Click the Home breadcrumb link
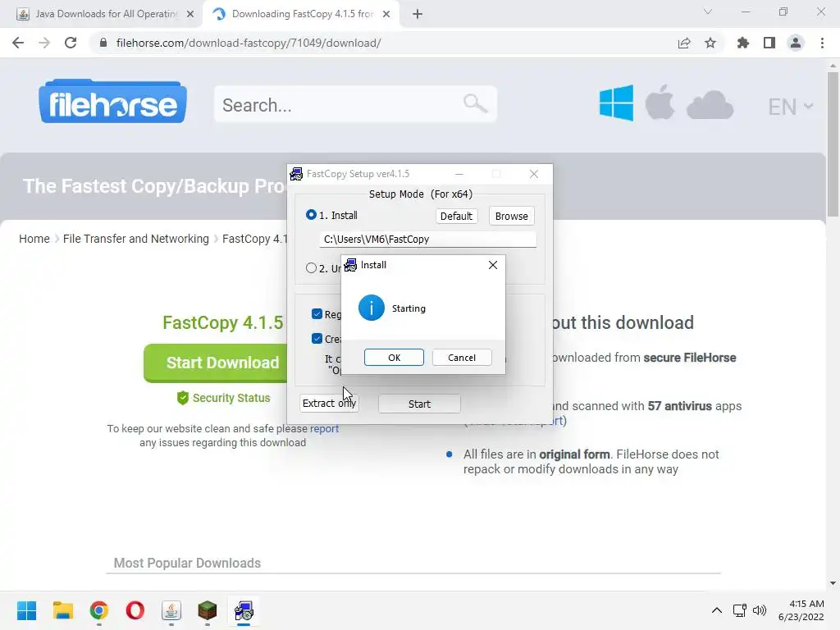The image size is (840, 630). (x=34, y=239)
